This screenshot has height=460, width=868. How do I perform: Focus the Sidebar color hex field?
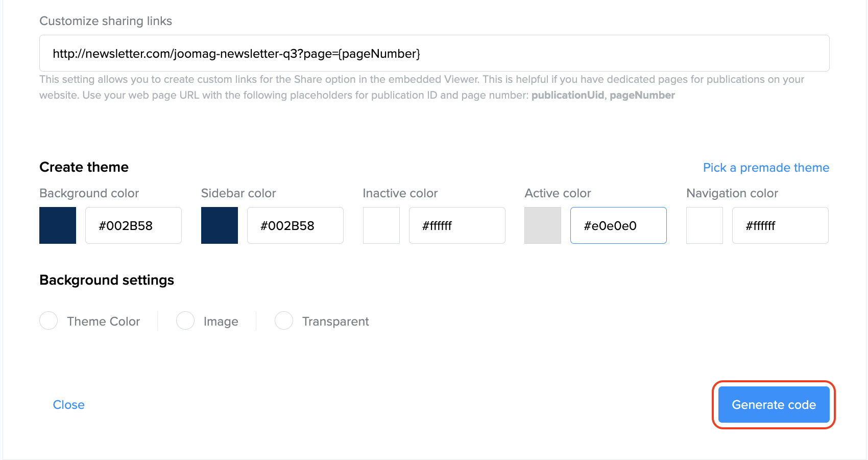pyautogui.click(x=295, y=225)
